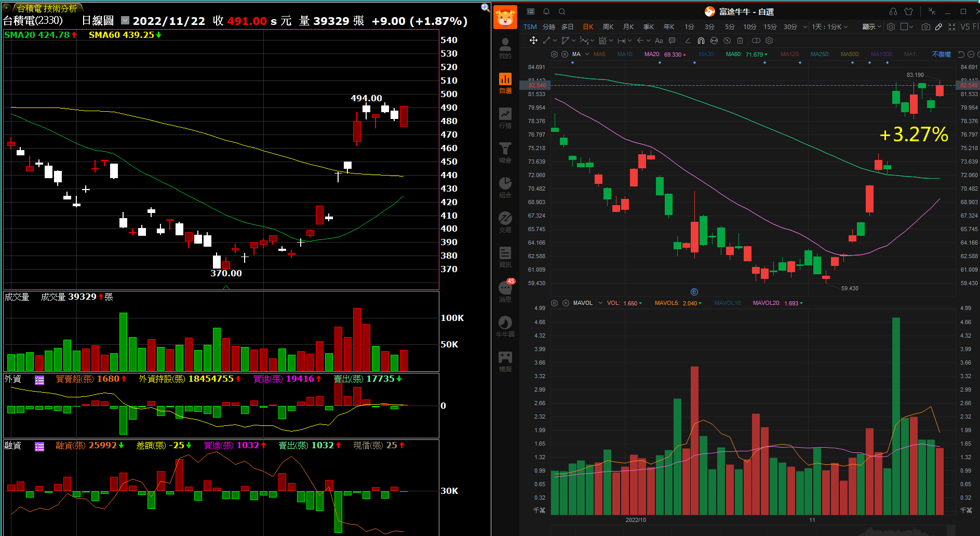Open the 我的 profile sidebar item
This screenshot has width=980, height=536.
point(505,48)
